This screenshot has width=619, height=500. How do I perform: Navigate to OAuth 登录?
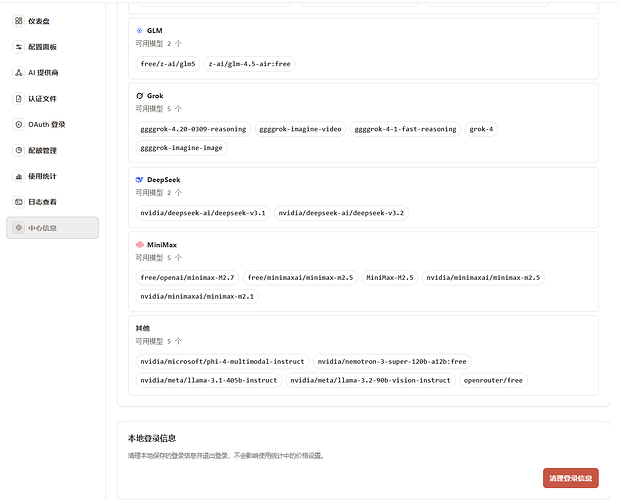(x=53, y=124)
